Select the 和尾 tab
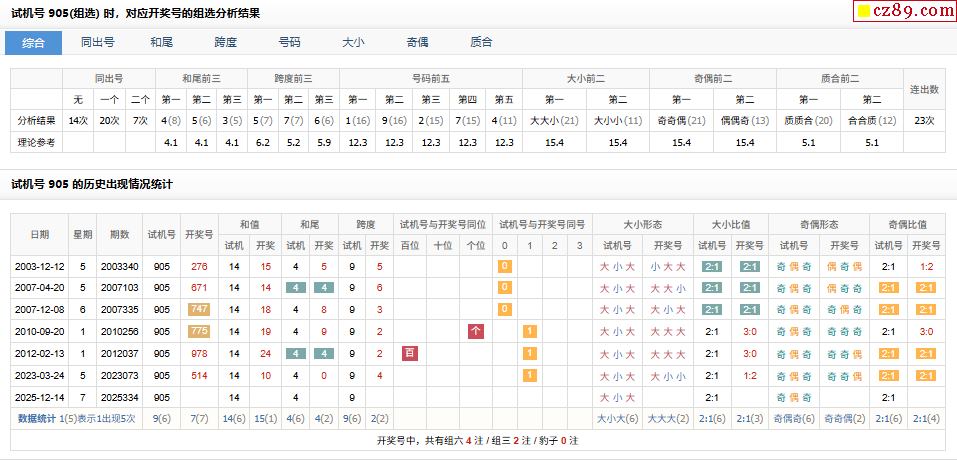957x460 pixels. point(162,42)
